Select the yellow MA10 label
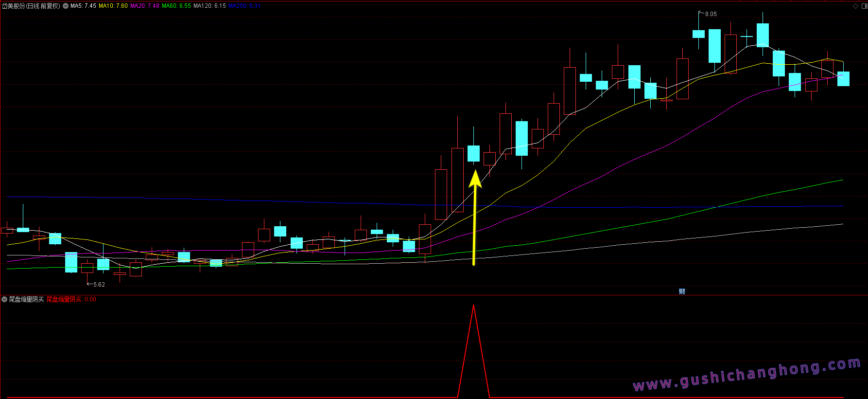The height and width of the screenshot is (399, 868). [x=113, y=6]
